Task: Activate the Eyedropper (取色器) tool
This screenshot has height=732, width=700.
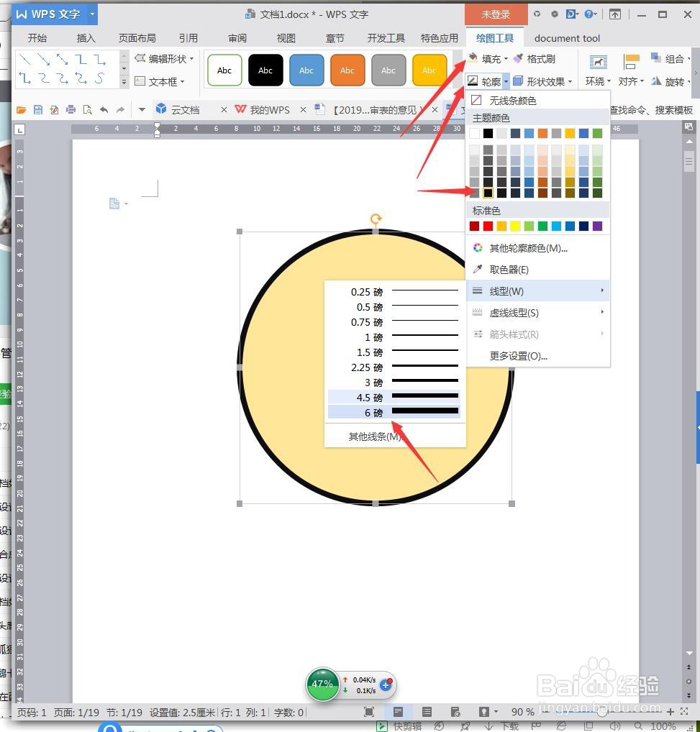Action: coord(537,270)
